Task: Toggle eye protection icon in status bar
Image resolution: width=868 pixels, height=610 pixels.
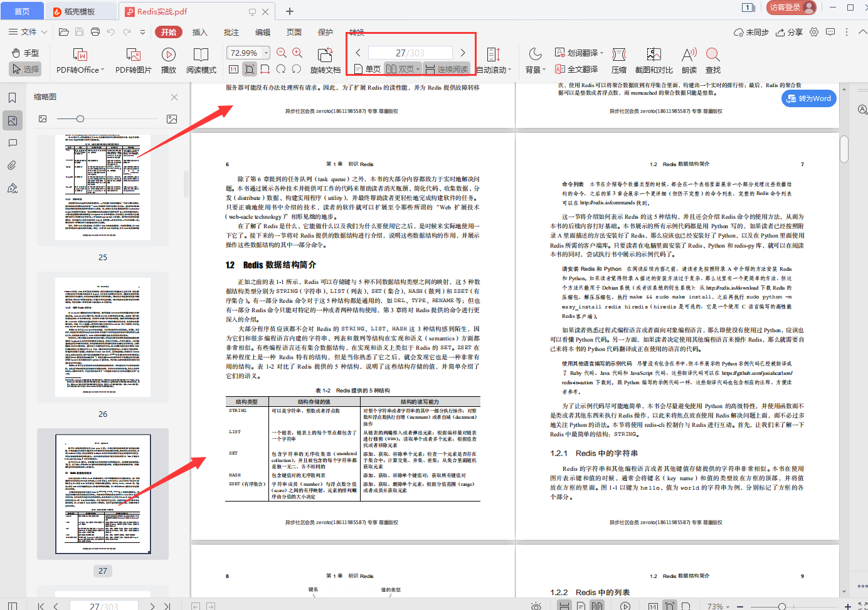Action: pyautogui.click(x=536, y=606)
